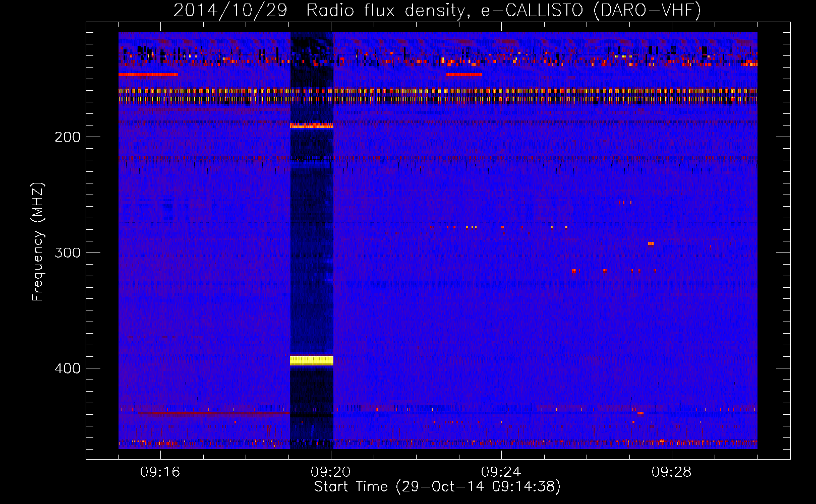Click the 09:20 time tick label
Image resolution: width=816 pixels, height=504 pixels.
[331, 472]
